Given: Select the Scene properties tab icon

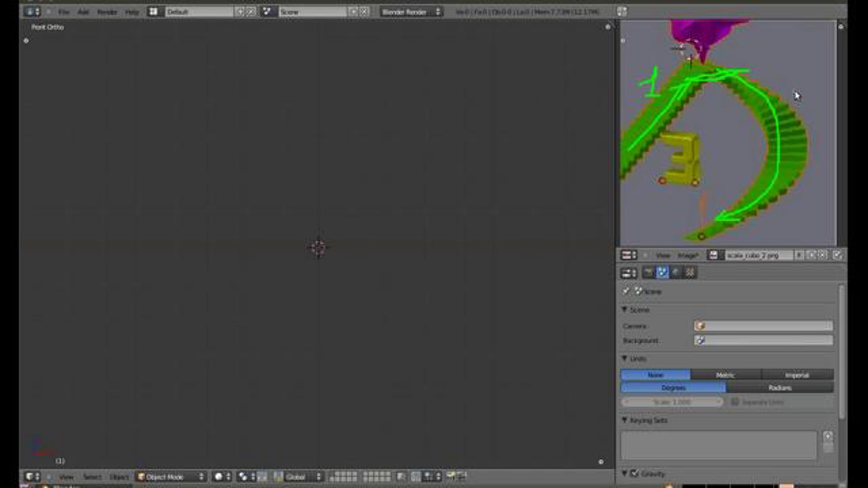Looking at the screenshot, I should [x=662, y=273].
